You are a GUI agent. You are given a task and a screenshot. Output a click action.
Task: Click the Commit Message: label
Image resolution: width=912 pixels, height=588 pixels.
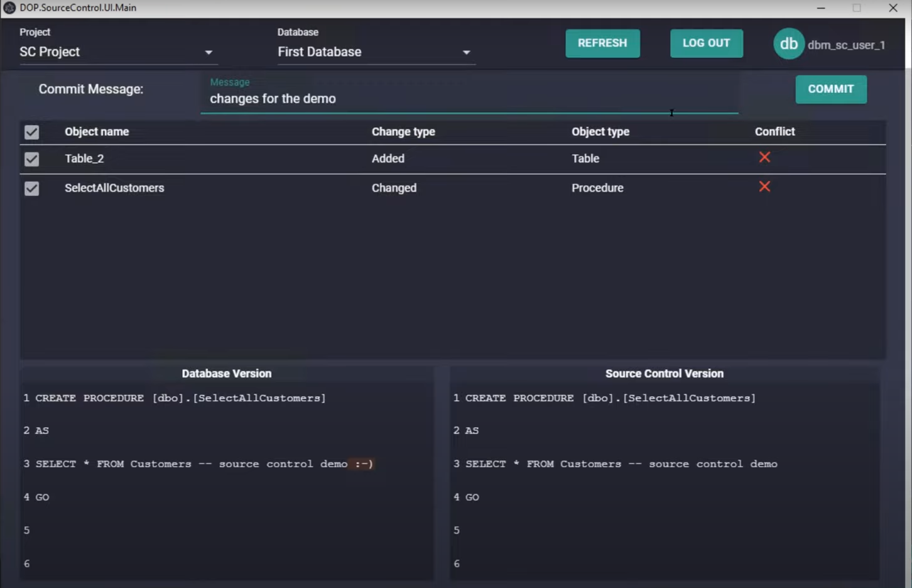coord(91,89)
